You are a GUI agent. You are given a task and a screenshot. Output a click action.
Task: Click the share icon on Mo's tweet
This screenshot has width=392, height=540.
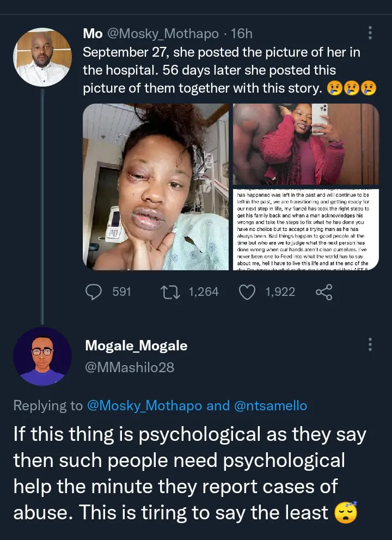point(324,292)
